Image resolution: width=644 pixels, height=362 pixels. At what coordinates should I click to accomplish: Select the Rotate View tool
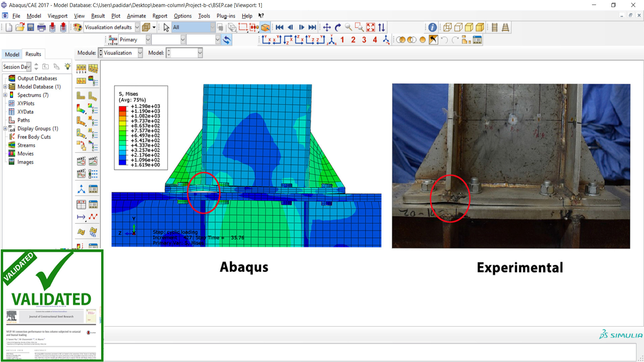(x=338, y=27)
